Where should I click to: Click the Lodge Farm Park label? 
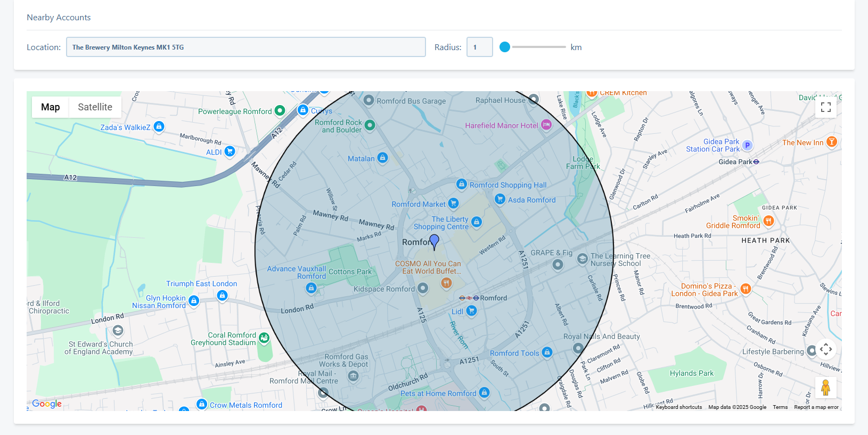(583, 163)
